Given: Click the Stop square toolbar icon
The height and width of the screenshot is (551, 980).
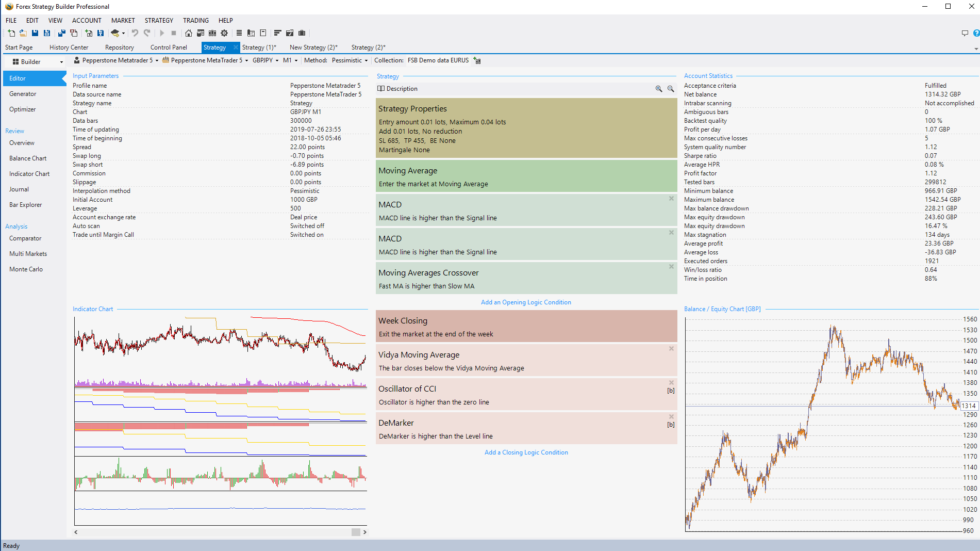Looking at the screenshot, I should [174, 33].
